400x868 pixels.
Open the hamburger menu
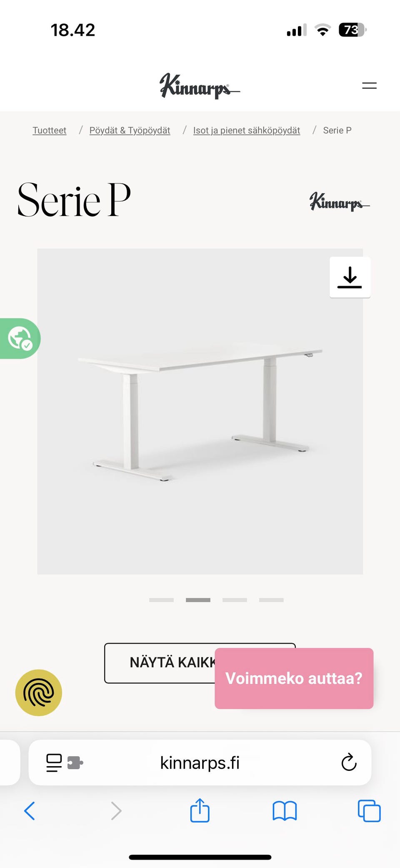[x=369, y=86]
